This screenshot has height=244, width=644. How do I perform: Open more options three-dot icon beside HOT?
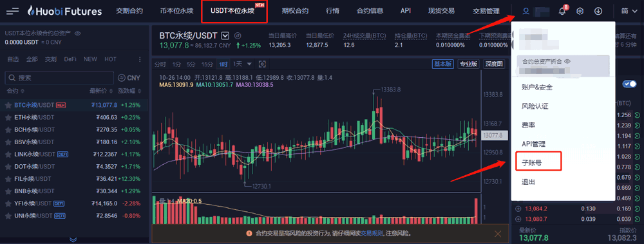(x=140, y=59)
